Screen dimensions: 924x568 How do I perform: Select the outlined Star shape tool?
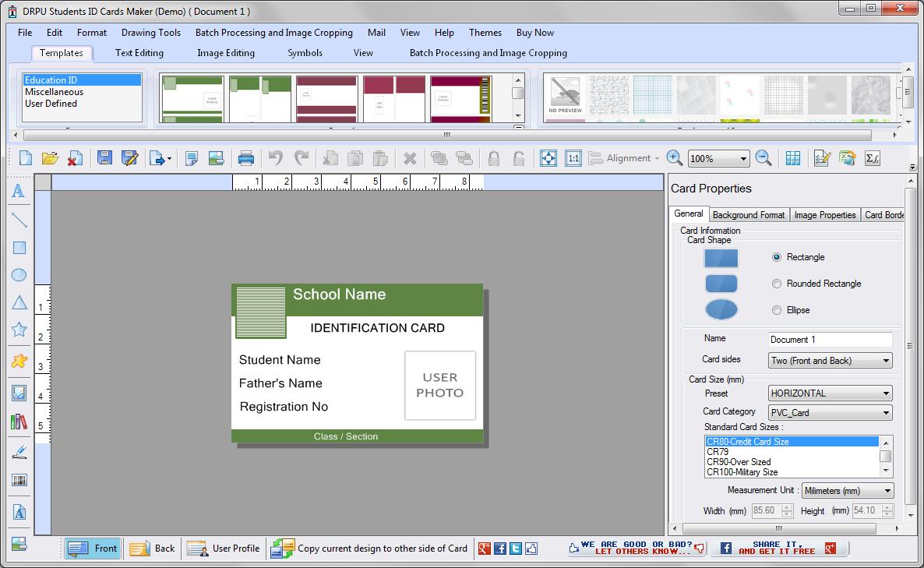tap(19, 330)
